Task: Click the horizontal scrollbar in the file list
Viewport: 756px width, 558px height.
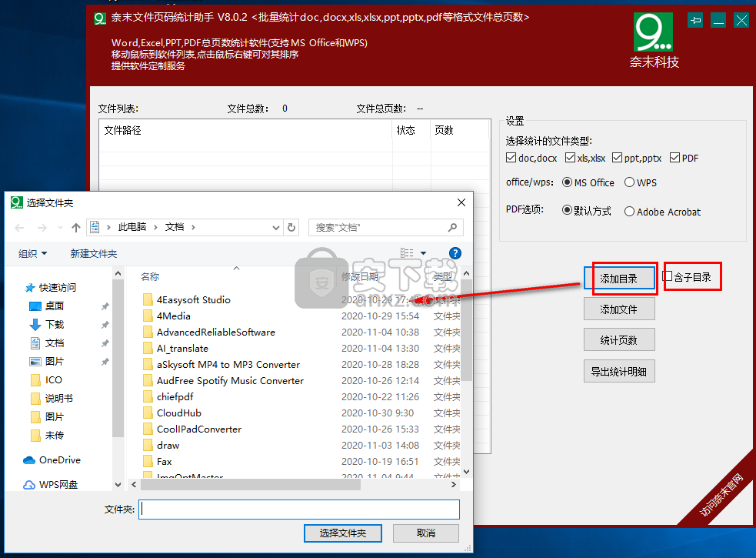Action: 251,485
